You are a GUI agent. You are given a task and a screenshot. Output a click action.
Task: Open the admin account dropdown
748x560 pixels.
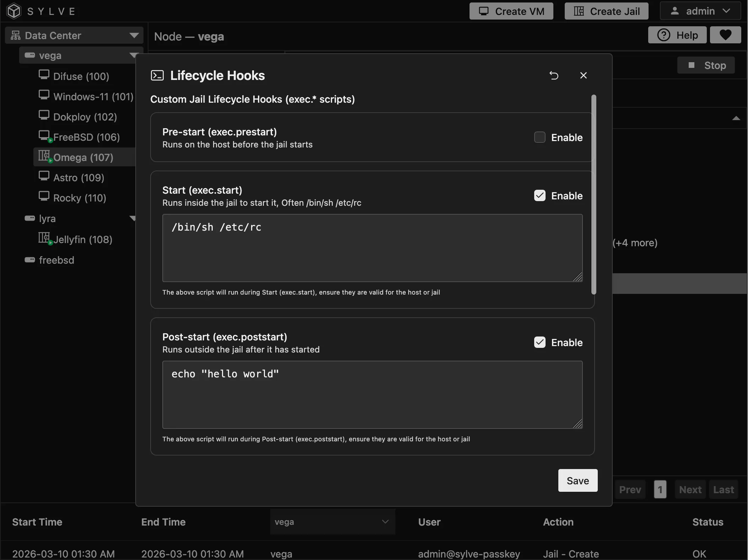700,11
